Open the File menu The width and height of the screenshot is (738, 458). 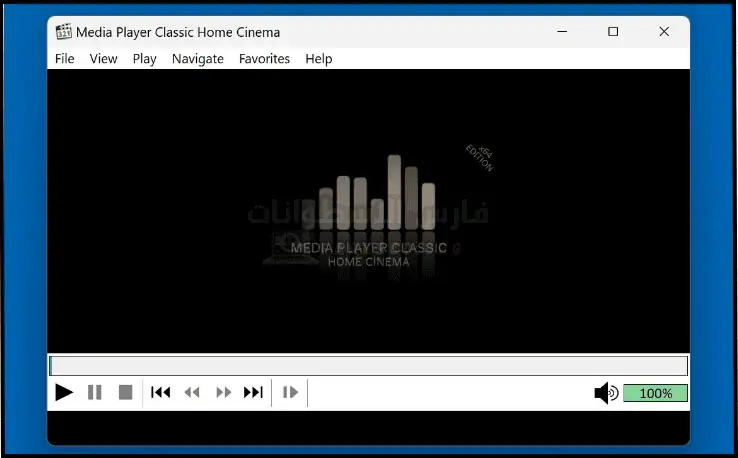pos(65,59)
